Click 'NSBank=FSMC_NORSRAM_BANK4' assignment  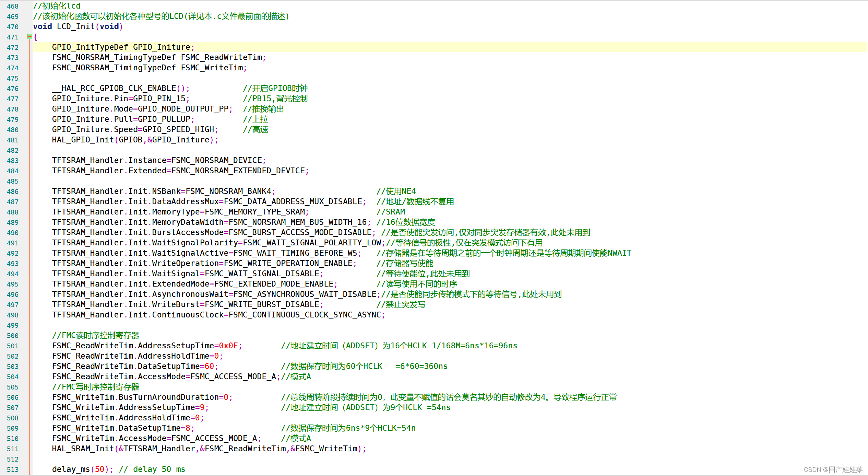pos(212,191)
